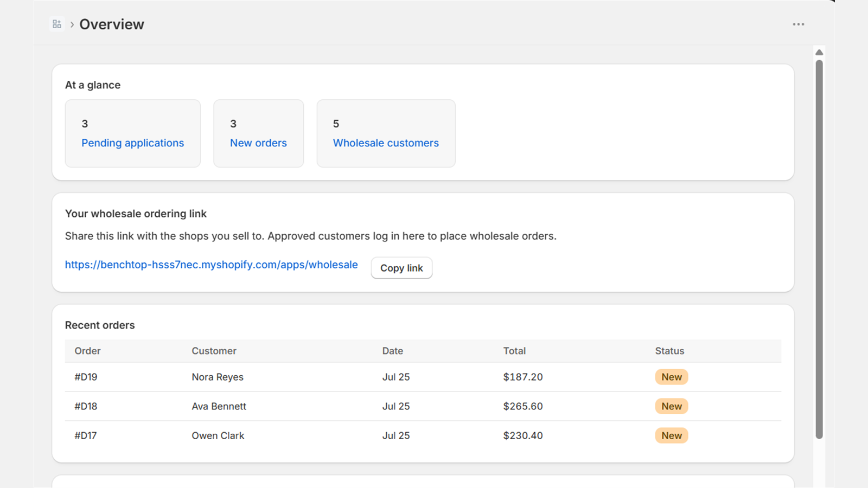868x488 pixels.
Task: Click the vertical scrollbar thumb
Action: point(819,249)
